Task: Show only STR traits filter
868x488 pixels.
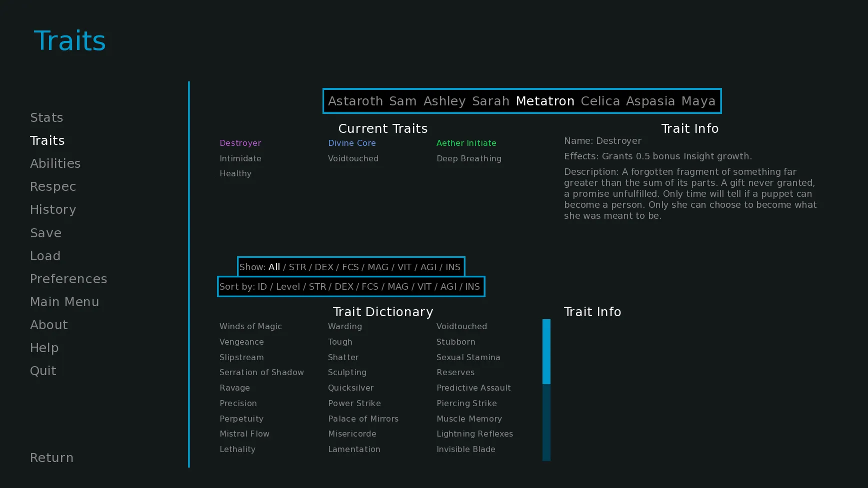Action: [297, 267]
